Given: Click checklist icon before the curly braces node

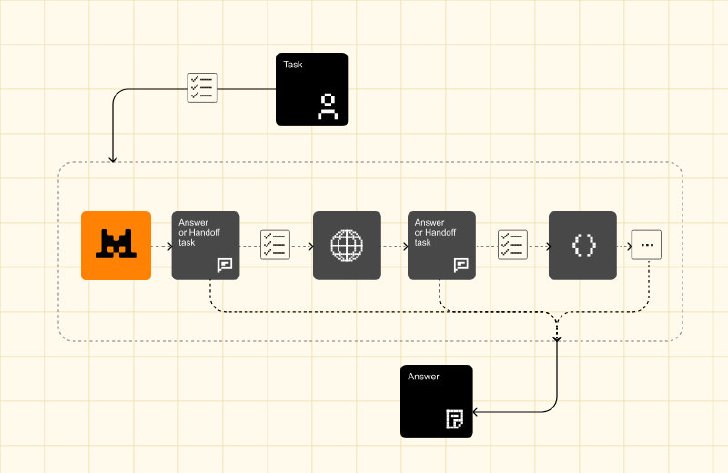Looking at the screenshot, I should click(513, 245).
